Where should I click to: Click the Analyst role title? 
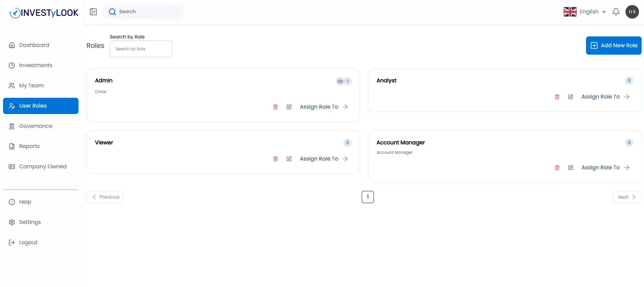tap(386, 81)
